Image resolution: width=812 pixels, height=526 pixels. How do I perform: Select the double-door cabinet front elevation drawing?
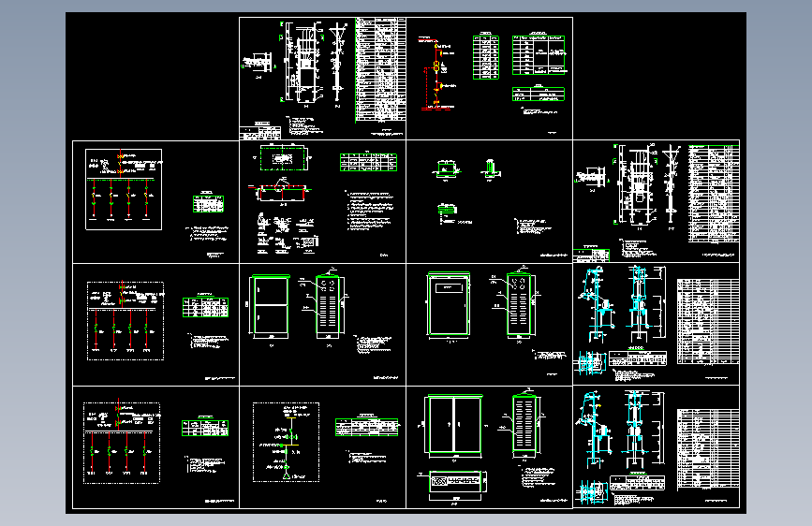[454, 425]
